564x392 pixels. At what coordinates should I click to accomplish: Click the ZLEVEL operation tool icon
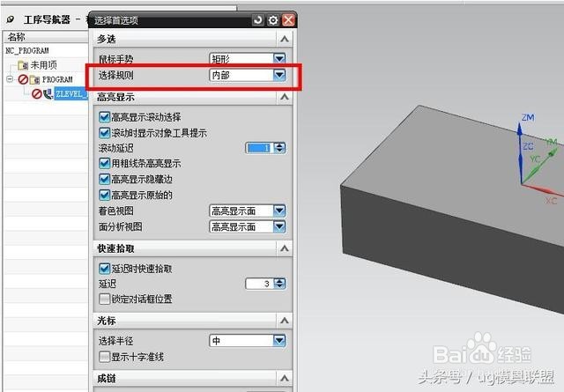(x=48, y=94)
